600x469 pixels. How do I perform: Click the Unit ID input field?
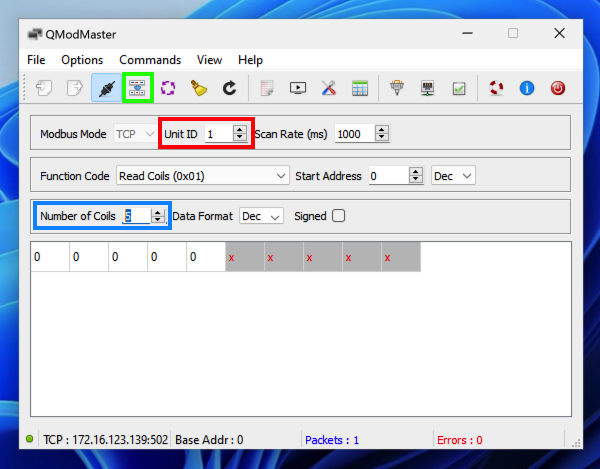(x=219, y=134)
